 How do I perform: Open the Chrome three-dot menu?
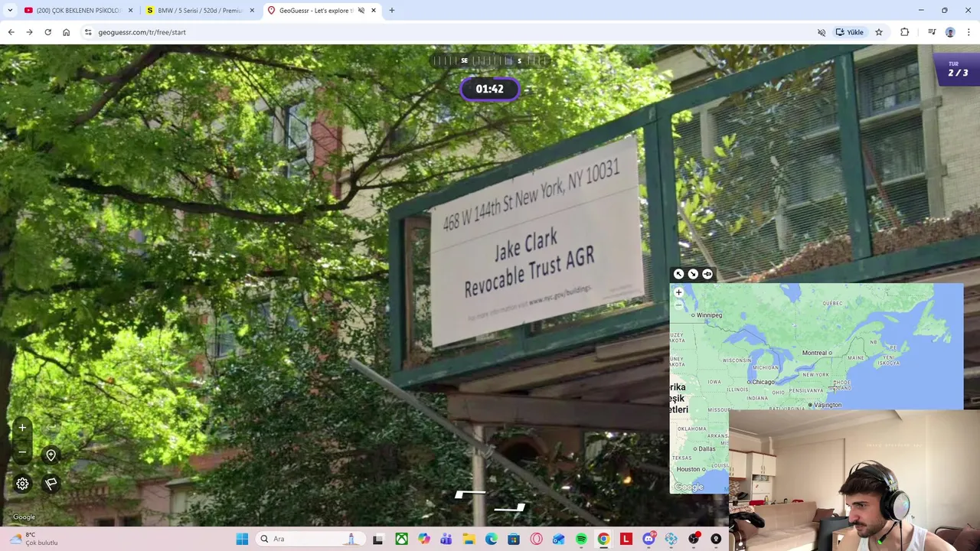pos(969,32)
